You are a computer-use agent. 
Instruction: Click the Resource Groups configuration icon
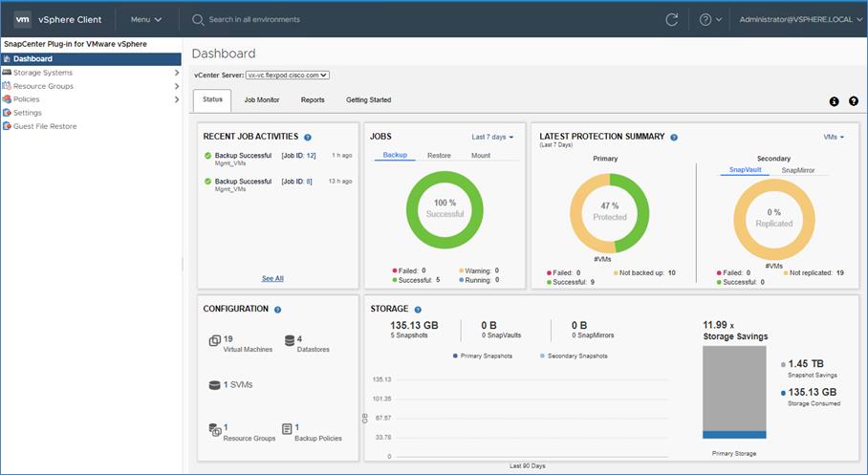tap(215, 430)
